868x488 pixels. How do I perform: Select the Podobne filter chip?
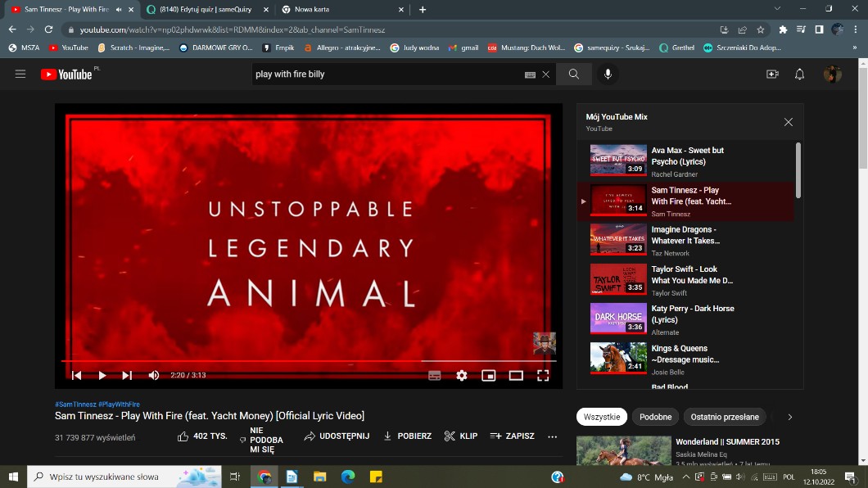point(655,417)
